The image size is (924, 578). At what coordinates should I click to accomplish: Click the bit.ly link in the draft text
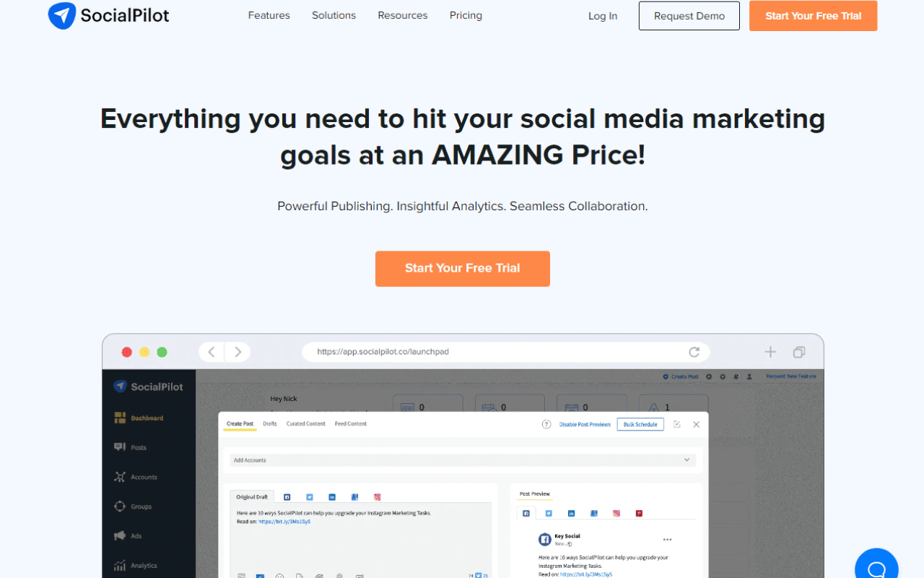pyautogui.click(x=284, y=521)
